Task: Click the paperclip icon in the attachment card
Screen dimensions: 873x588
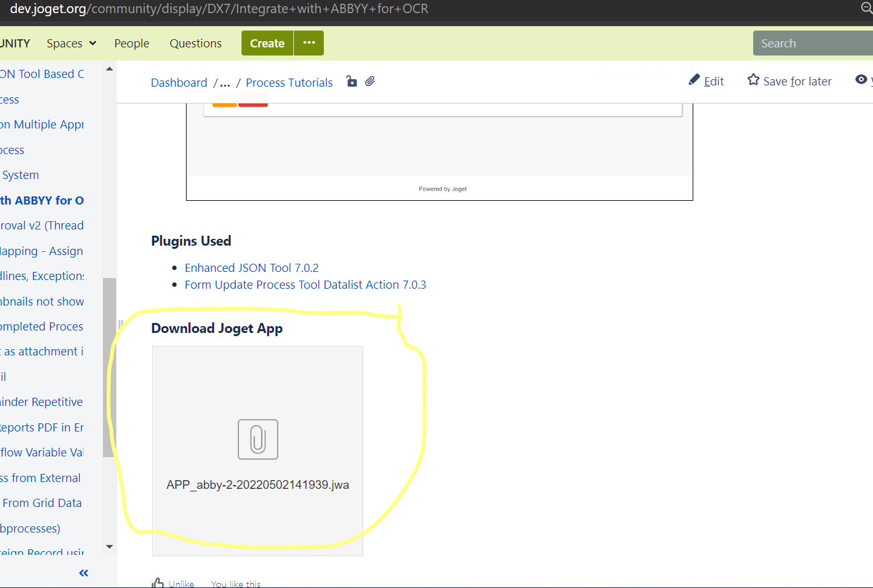Action: [258, 440]
